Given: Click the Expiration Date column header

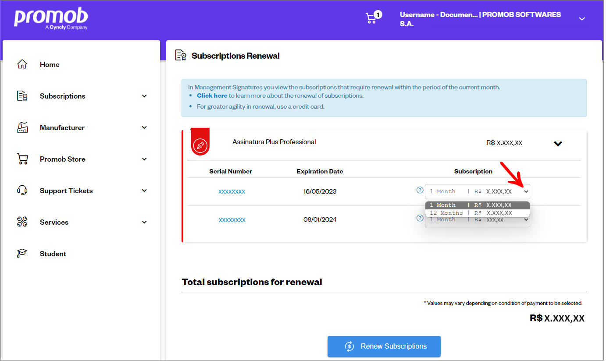Looking at the screenshot, I should tap(320, 171).
